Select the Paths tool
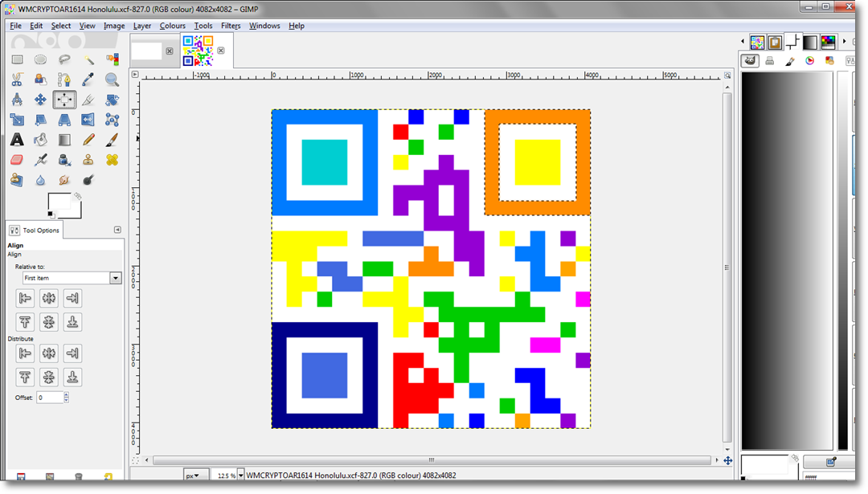 (64, 80)
